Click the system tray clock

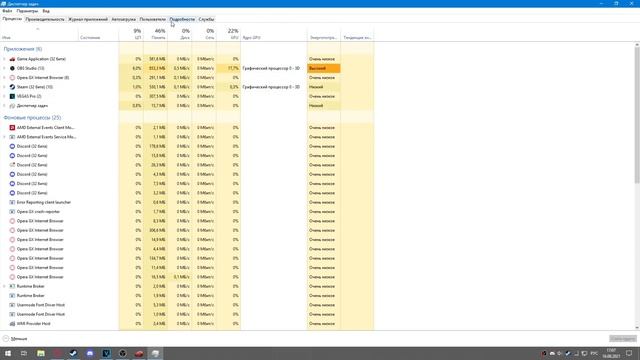611,353
